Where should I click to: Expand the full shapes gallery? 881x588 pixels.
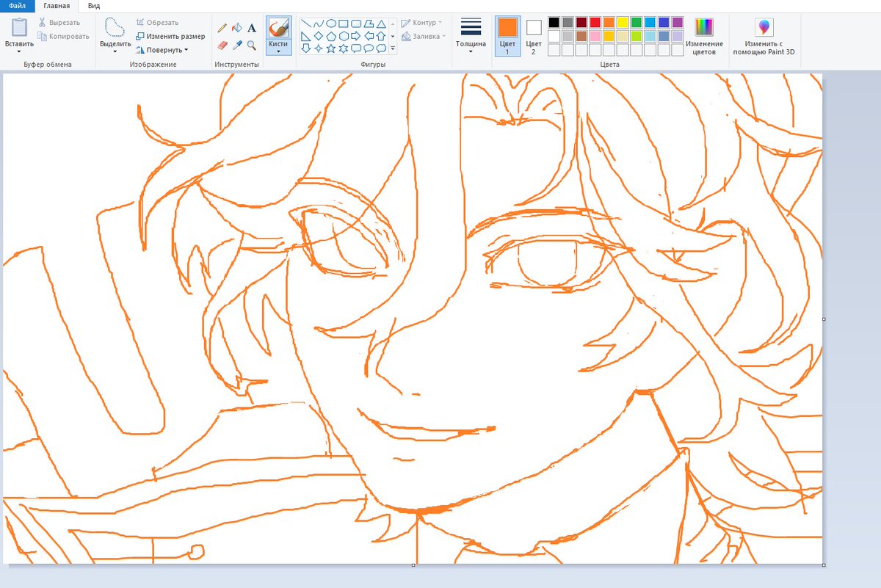coord(393,49)
